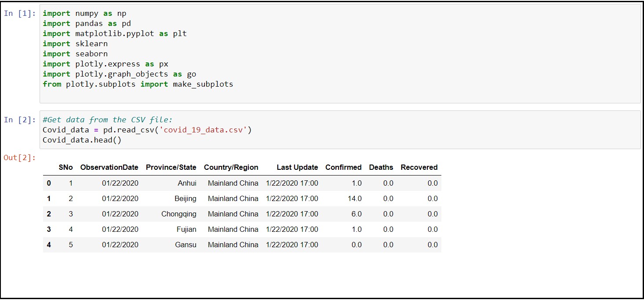Click the 'Beijing' province cell

tap(186, 198)
